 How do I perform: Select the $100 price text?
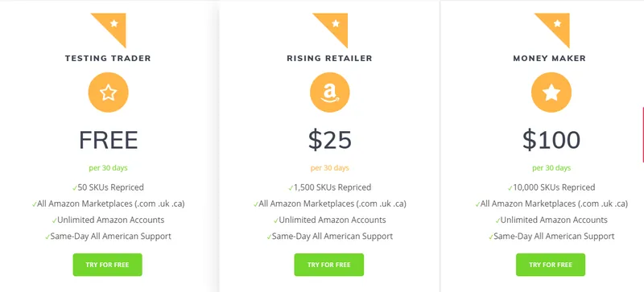click(551, 140)
